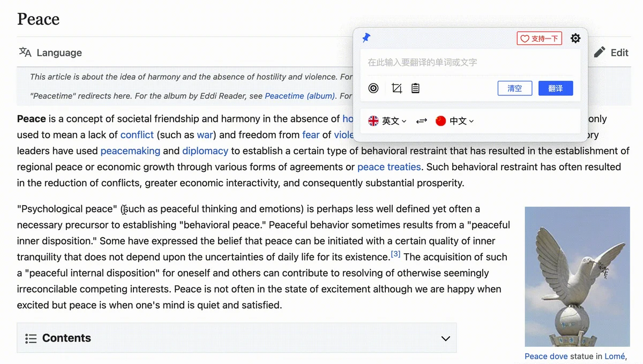Click citation reference [3]
This screenshot has width=643, height=364.
tap(395, 254)
